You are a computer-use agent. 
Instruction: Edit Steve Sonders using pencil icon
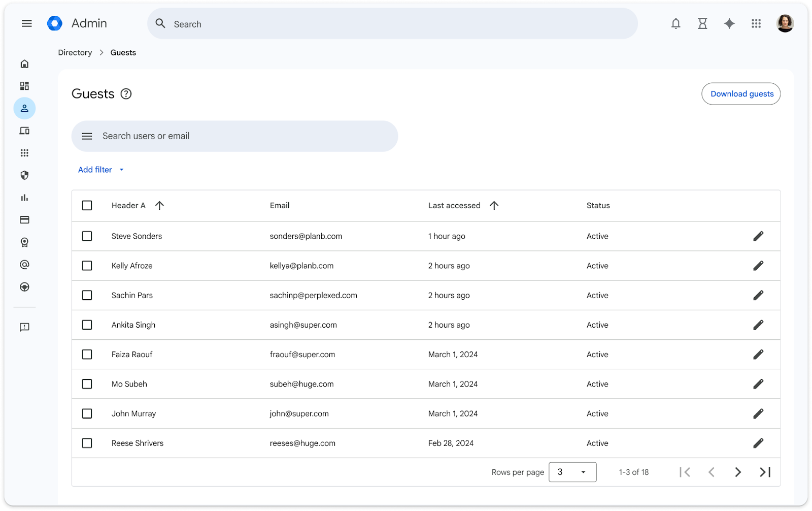tap(758, 236)
